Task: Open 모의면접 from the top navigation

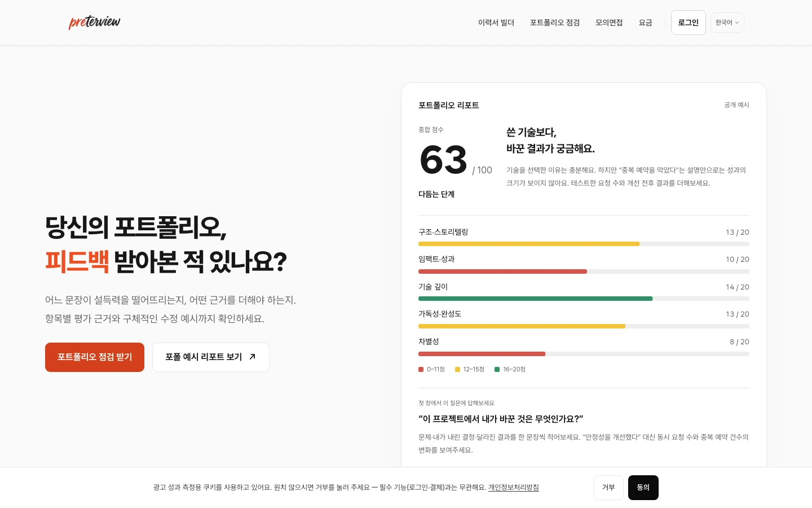Action: tap(609, 23)
